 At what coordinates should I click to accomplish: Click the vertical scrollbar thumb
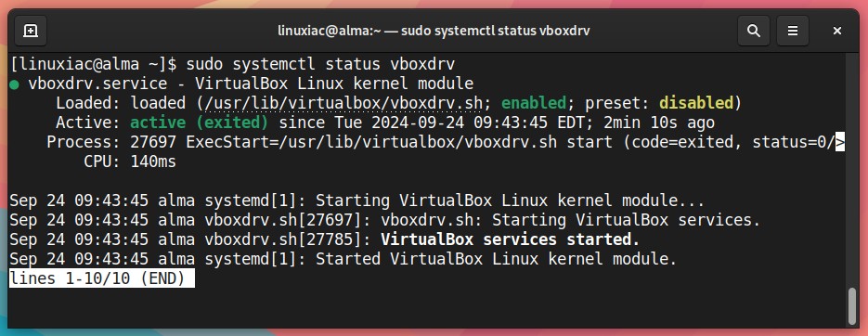point(852,305)
